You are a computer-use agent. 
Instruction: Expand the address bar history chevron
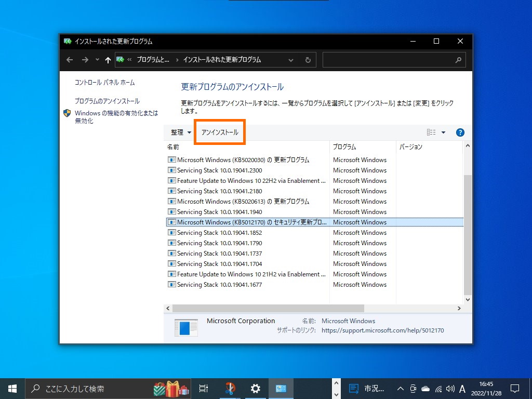pos(291,60)
